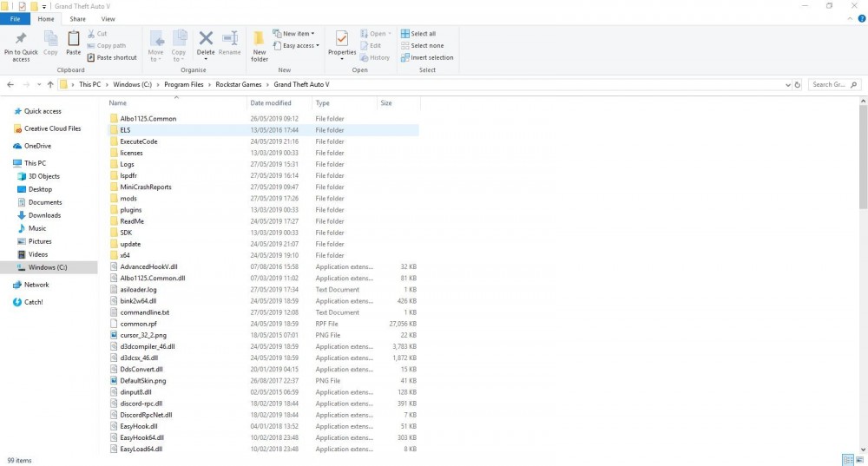Open the Help question mark icon
868x466 pixels.
(862, 19)
